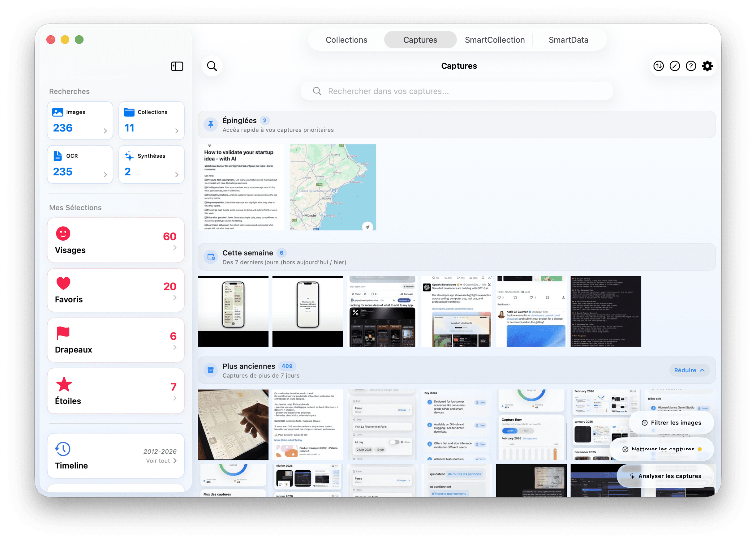Click the sort arrows icon in the toolbar
756x543 pixels.
pos(658,66)
